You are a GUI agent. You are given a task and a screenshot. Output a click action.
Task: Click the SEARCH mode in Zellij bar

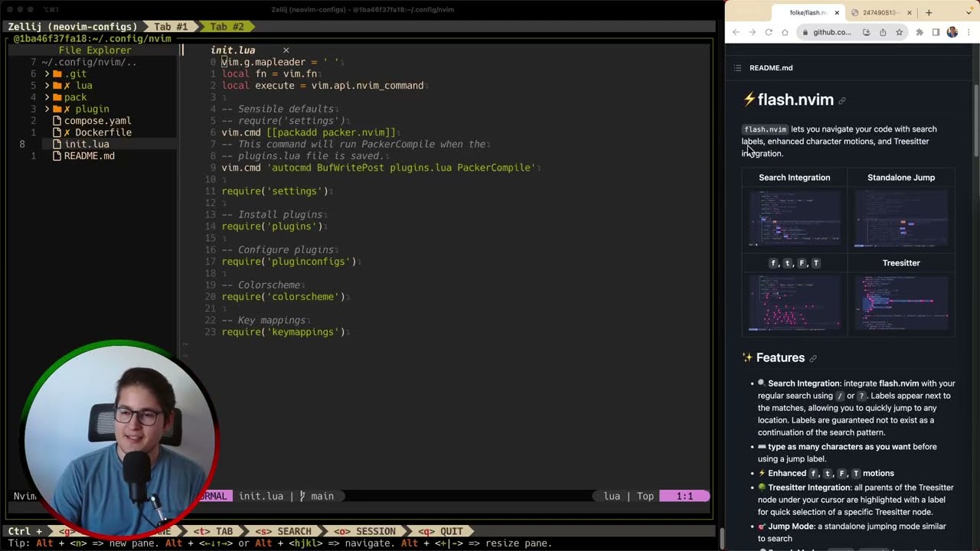coord(284,531)
